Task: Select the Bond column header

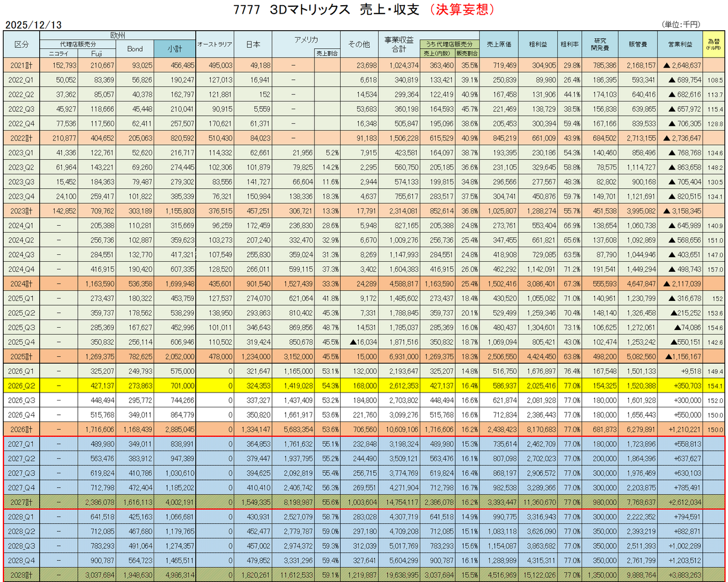Action: (135, 49)
